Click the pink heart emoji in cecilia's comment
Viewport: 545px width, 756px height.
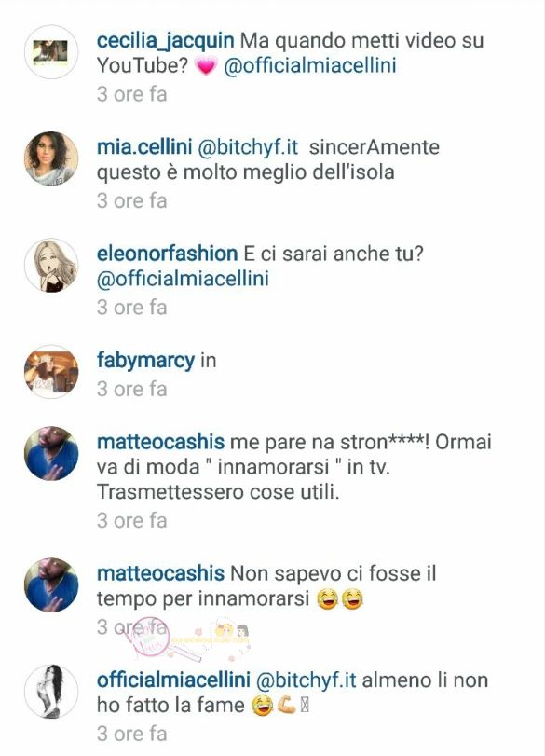pos(206,66)
